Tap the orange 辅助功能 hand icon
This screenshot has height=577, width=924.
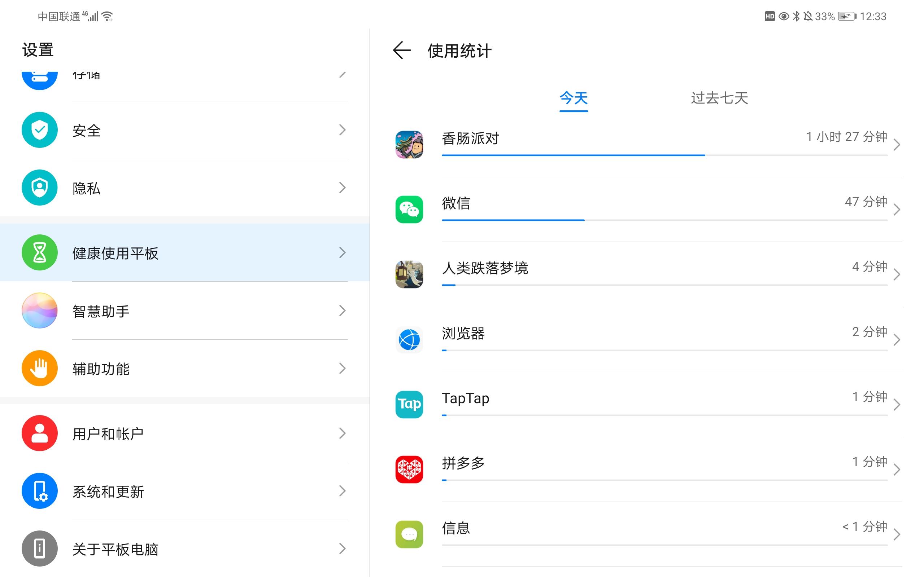point(40,368)
